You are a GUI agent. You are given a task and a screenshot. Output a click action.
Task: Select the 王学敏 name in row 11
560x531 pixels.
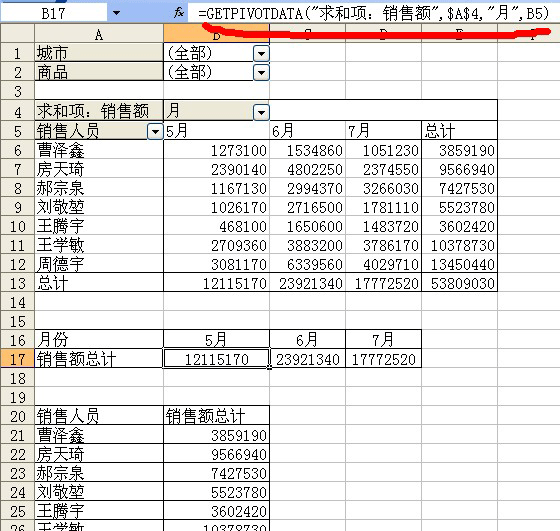60,245
